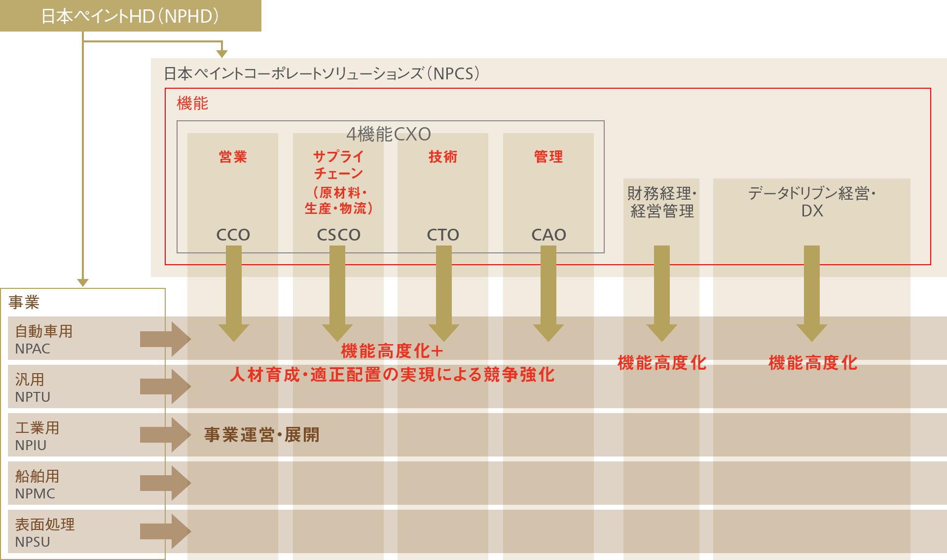Click the right arrow beside 工業用 NPIU

click(x=165, y=435)
